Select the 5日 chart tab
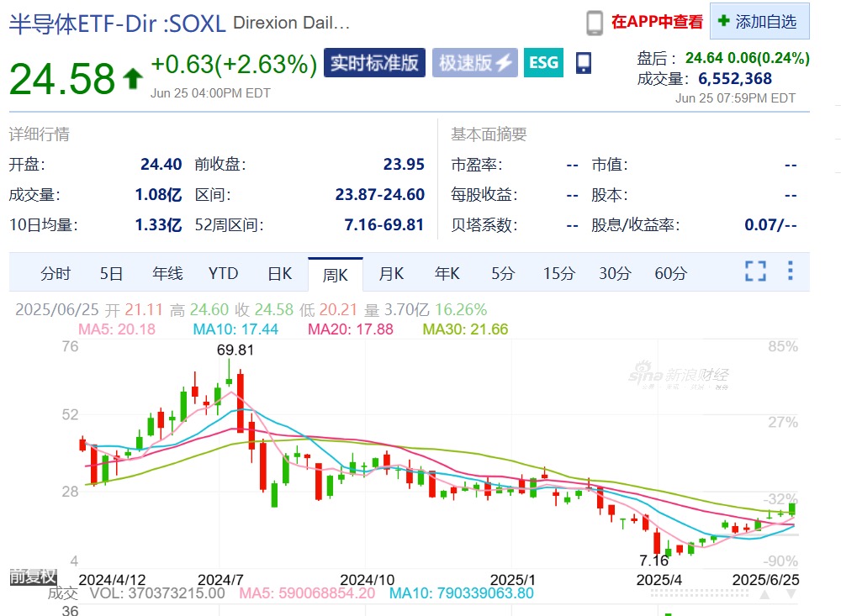The image size is (841, 616). 111,273
